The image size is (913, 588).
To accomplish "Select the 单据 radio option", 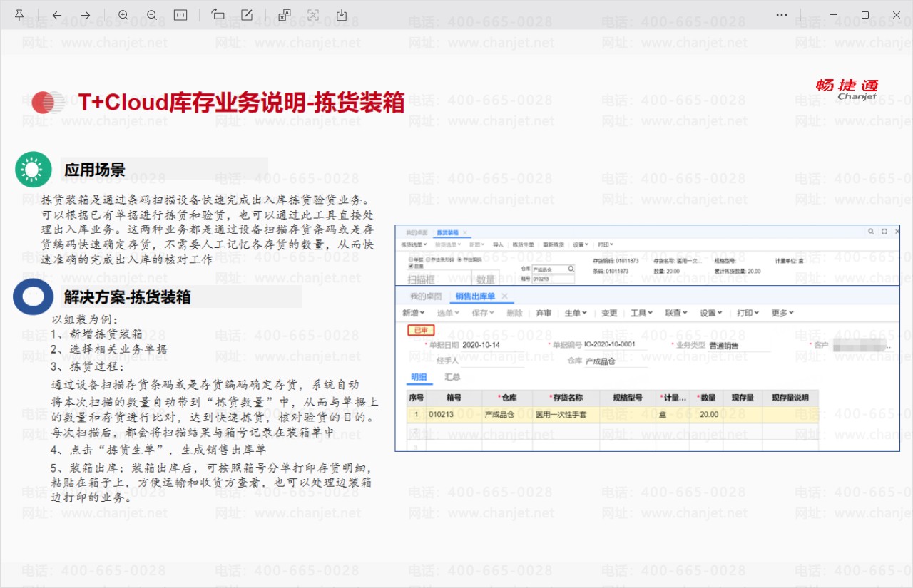I will tap(411, 259).
